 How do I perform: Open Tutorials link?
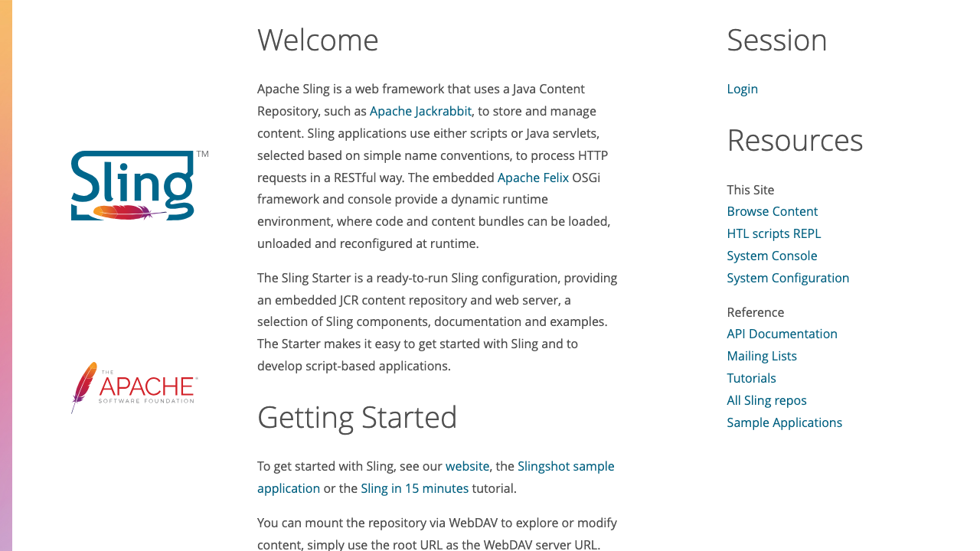751,378
